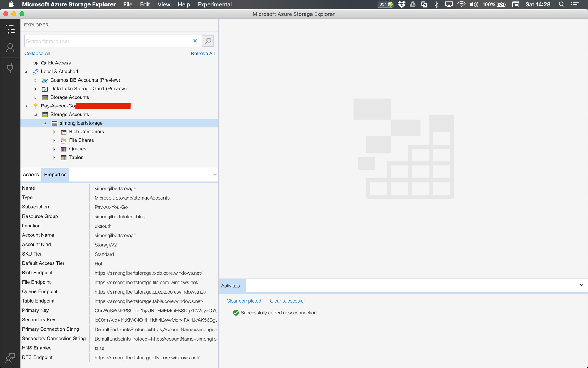588x368 pixels.
Task: Click the simongilbertstorage account icon
Action: (x=54, y=123)
